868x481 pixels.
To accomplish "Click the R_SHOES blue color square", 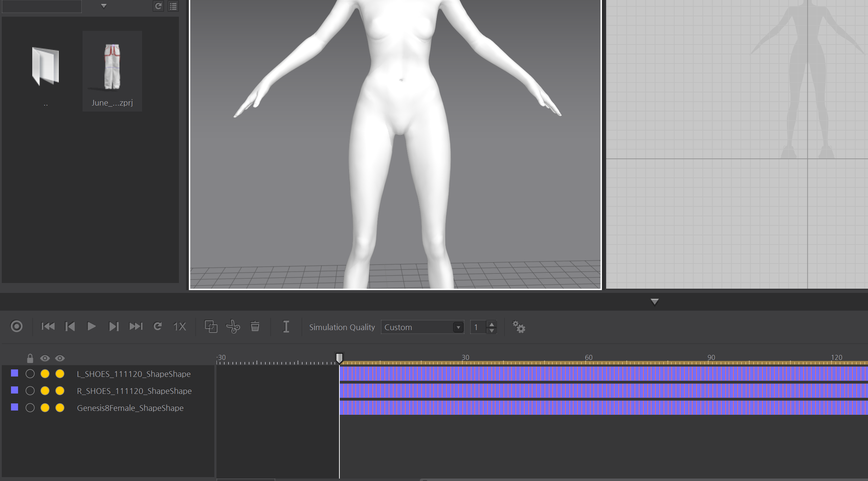I will click(x=15, y=390).
